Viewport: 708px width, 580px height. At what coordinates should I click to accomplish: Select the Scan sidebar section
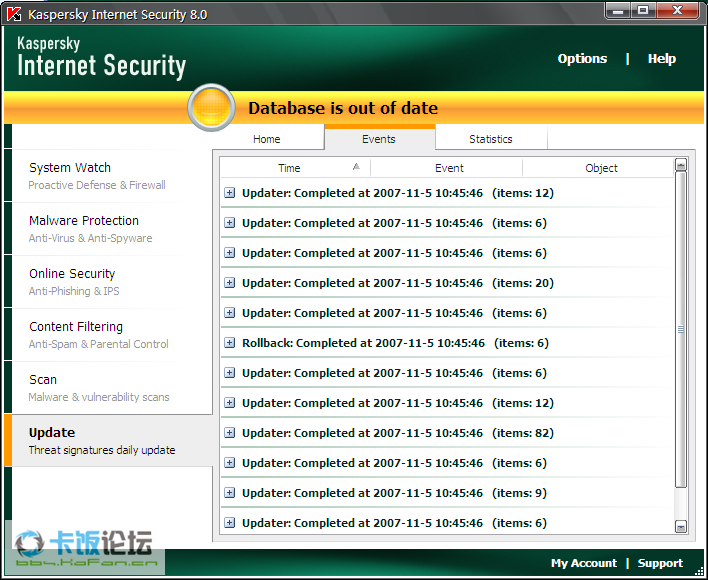(112, 388)
